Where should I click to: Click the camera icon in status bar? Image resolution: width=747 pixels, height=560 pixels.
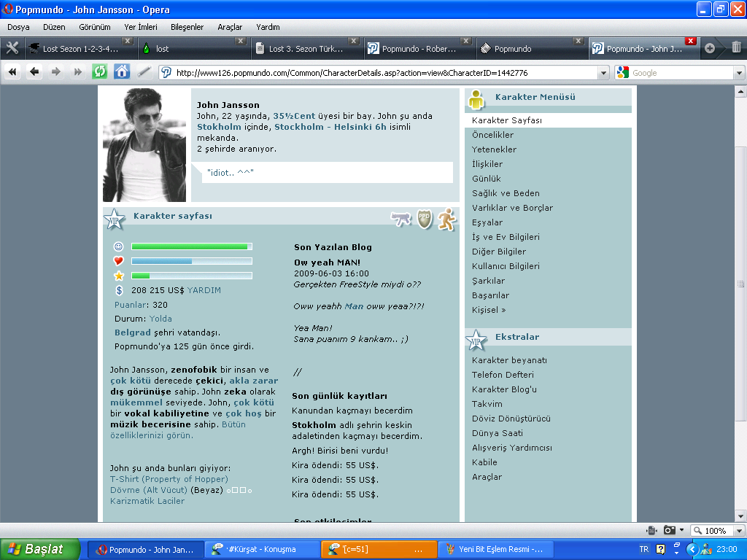tap(670, 530)
